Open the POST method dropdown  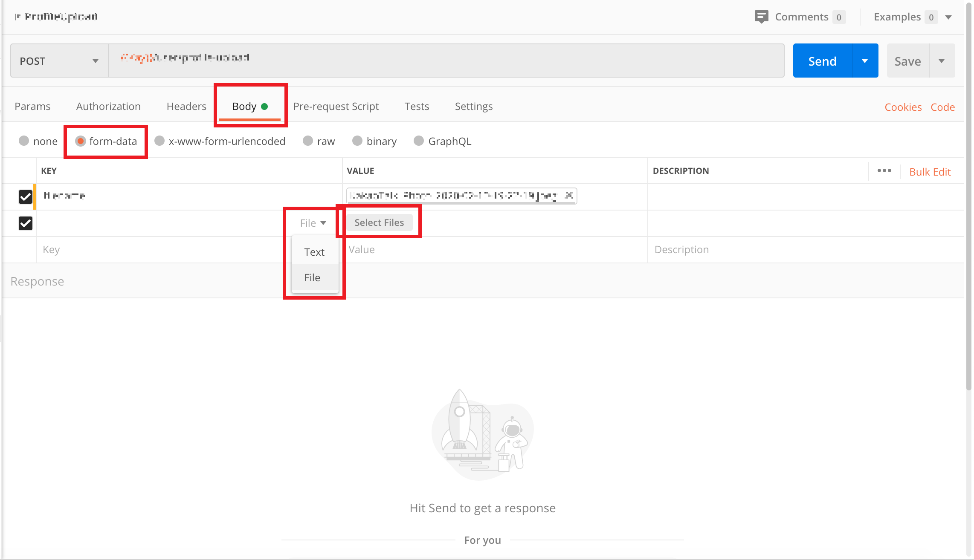pos(59,61)
